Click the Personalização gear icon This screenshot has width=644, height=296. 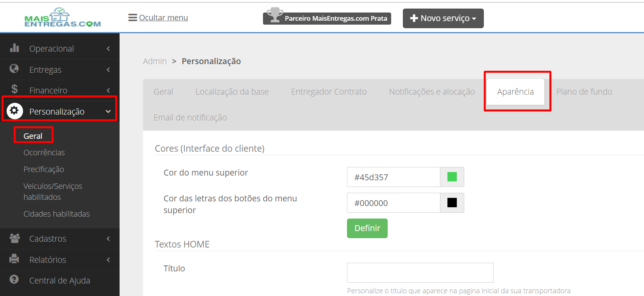pos(14,111)
